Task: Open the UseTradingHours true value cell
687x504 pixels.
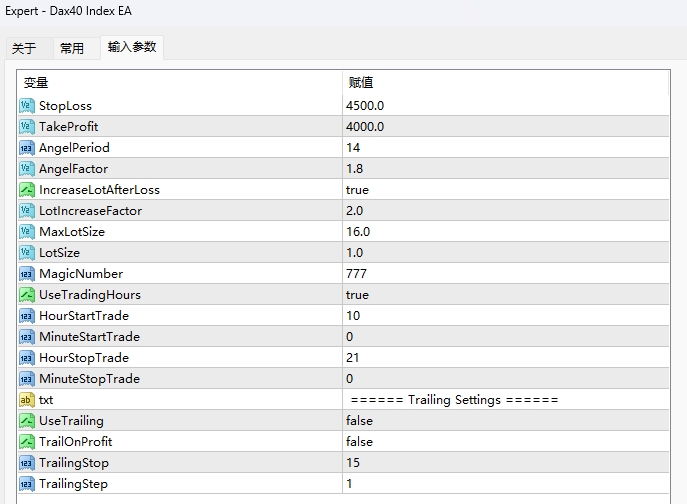Action: pyautogui.click(x=506, y=295)
